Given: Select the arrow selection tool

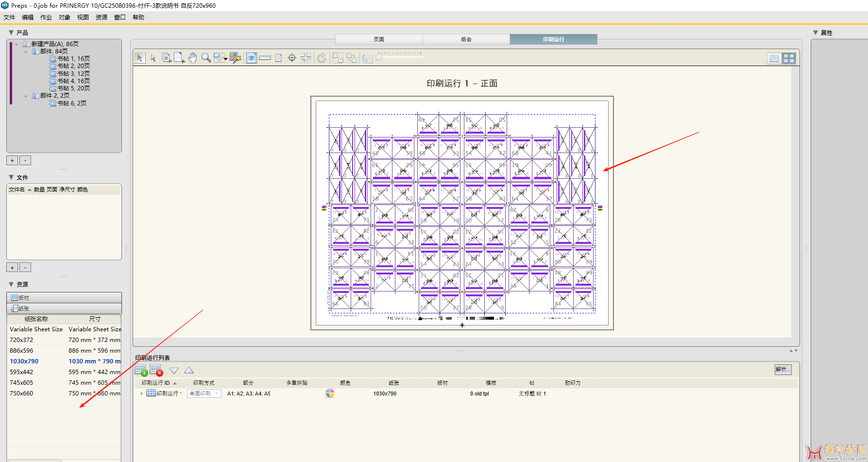Looking at the screenshot, I should tap(140, 58).
